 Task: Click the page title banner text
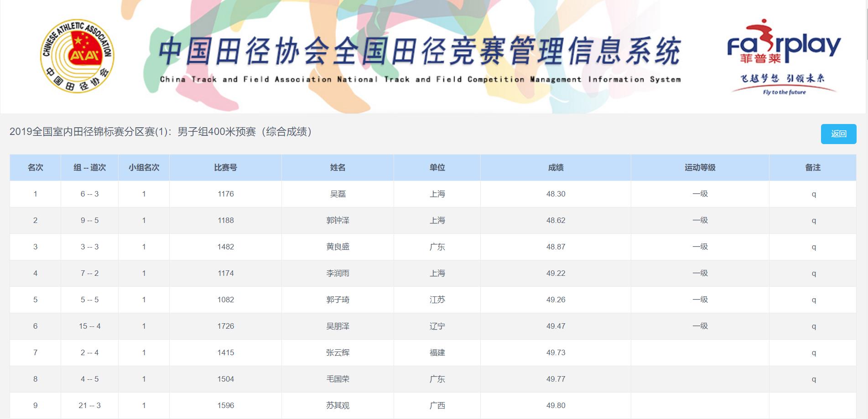(x=420, y=52)
